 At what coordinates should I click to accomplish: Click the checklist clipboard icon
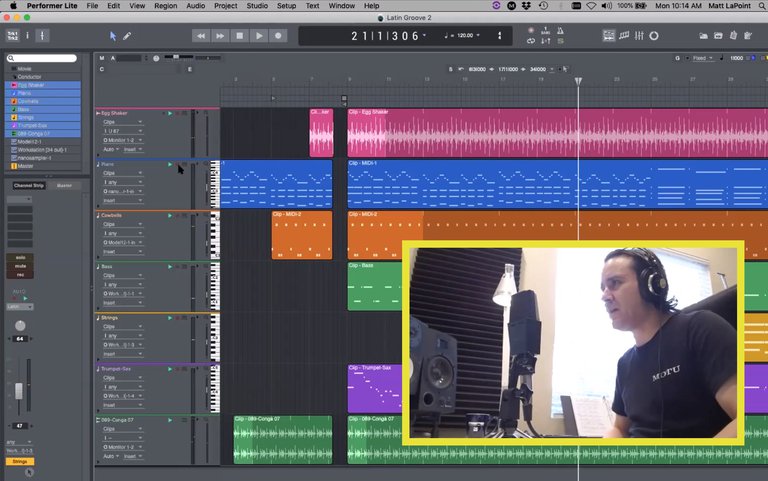[x=748, y=35]
